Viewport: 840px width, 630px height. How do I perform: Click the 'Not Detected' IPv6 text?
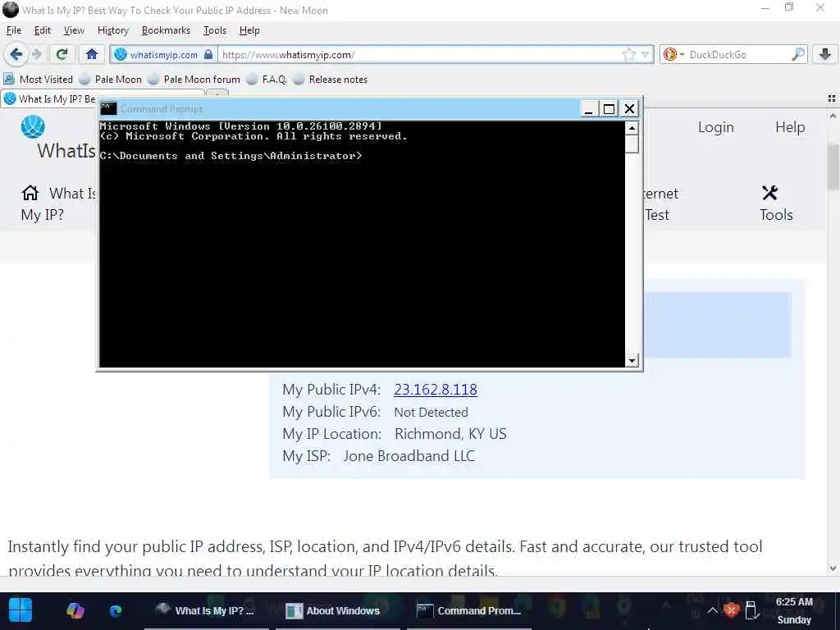[431, 412]
